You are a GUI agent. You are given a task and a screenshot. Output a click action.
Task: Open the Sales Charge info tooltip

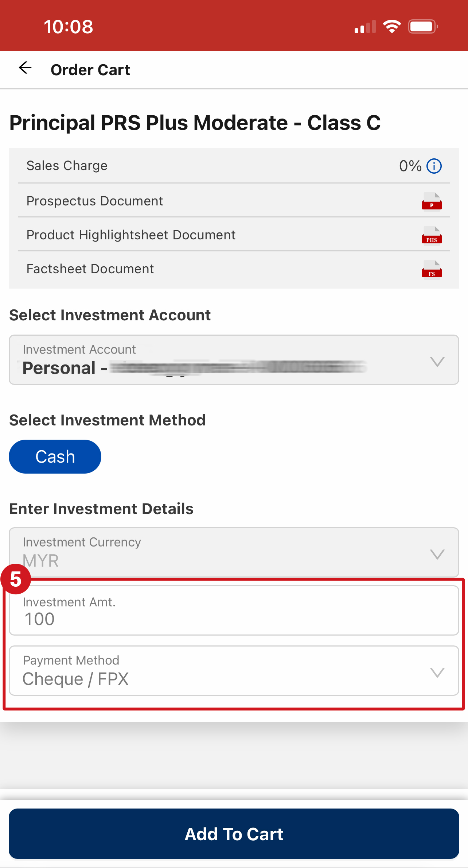(x=434, y=166)
